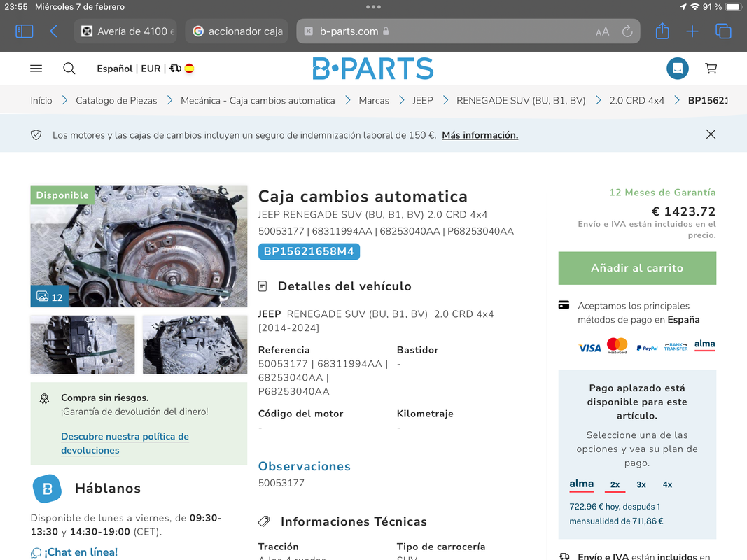Screen dimensions: 747x560
Task: Go back with Safari back arrow
Action: point(54,31)
